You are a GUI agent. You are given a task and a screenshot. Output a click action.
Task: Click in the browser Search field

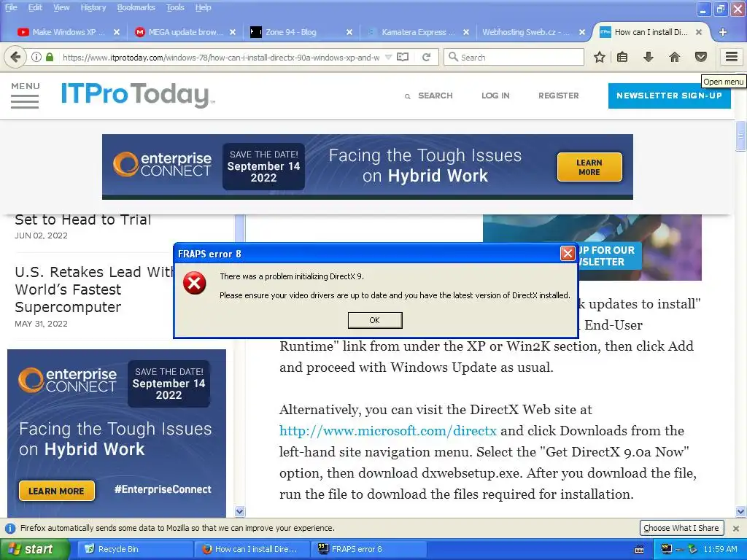pos(514,57)
